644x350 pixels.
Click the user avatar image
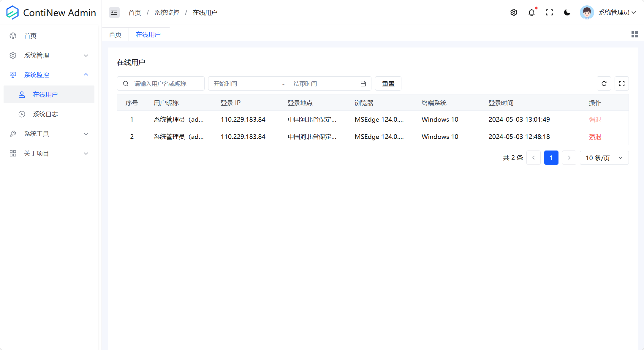(x=587, y=12)
